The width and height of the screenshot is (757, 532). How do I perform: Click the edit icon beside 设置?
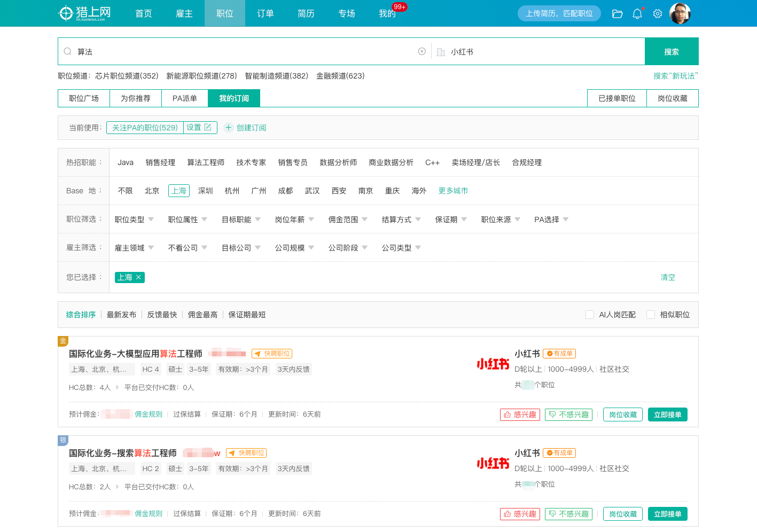(x=208, y=127)
